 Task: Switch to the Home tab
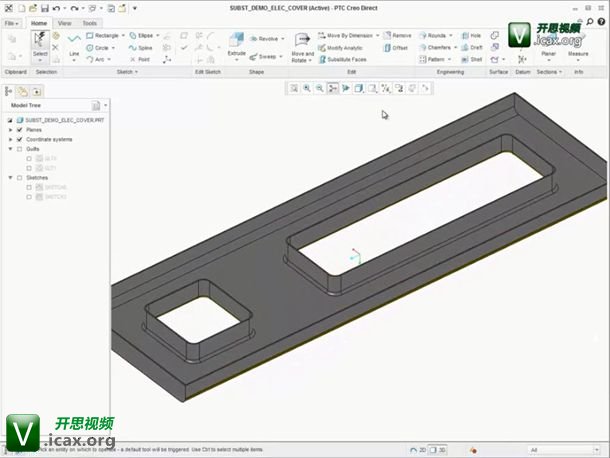[x=39, y=23]
